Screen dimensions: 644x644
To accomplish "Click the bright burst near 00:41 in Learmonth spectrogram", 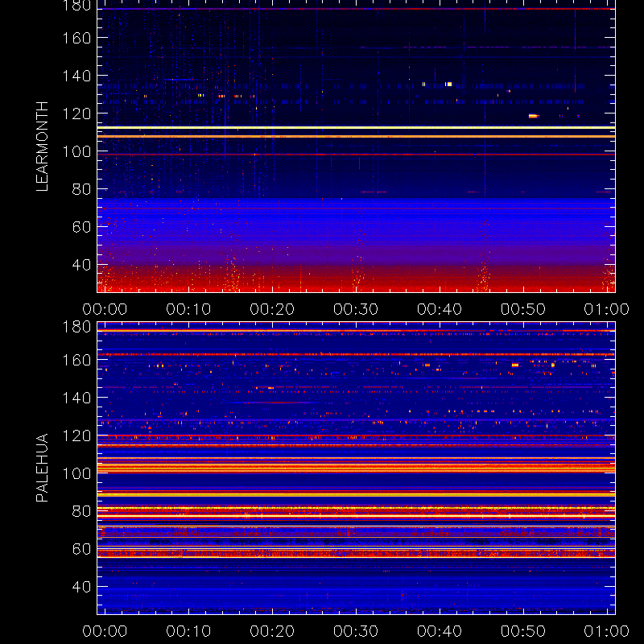I will tap(448, 85).
